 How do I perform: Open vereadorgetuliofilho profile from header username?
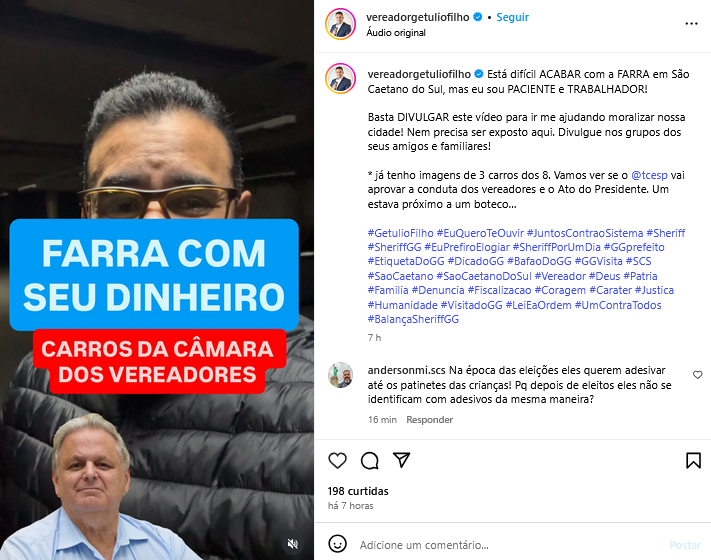[418, 17]
